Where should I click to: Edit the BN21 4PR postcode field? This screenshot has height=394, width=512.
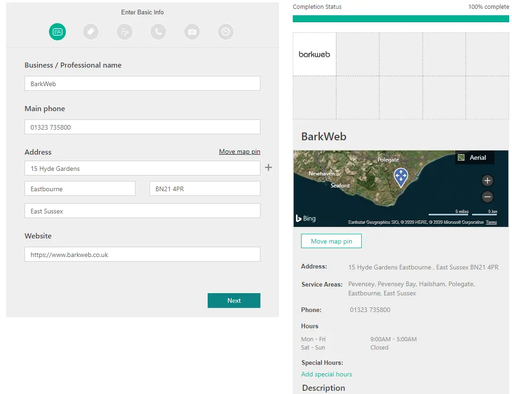coord(205,189)
